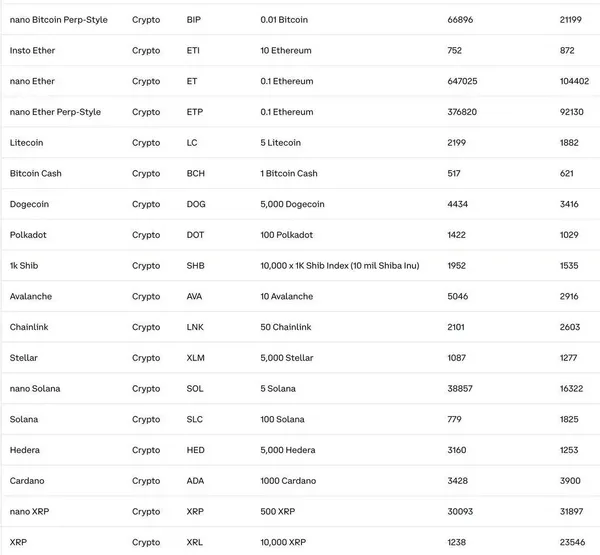Viewport: 600px width, 555px height.
Task: Select the Bitcoin Cash product name
Action: (x=36, y=173)
